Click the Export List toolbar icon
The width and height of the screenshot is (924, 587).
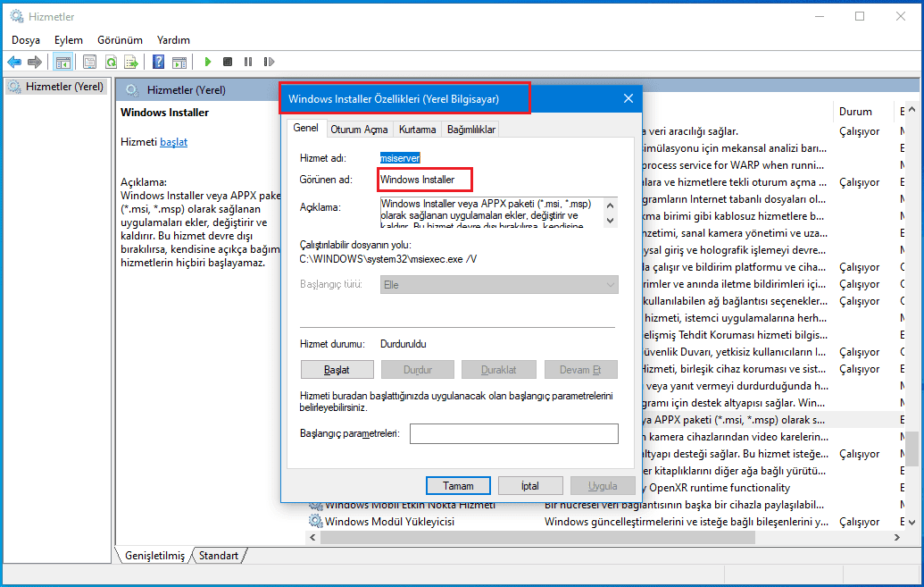131,62
